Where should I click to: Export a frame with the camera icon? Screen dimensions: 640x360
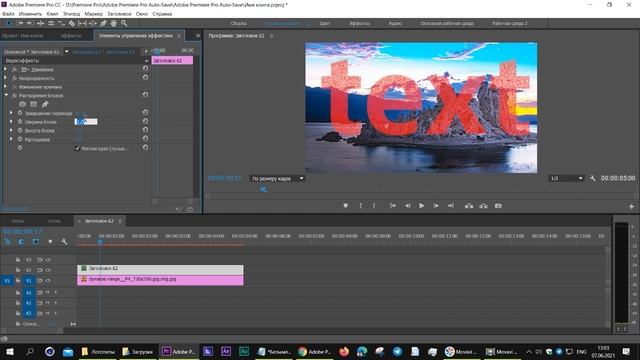click(x=498, y=206)
